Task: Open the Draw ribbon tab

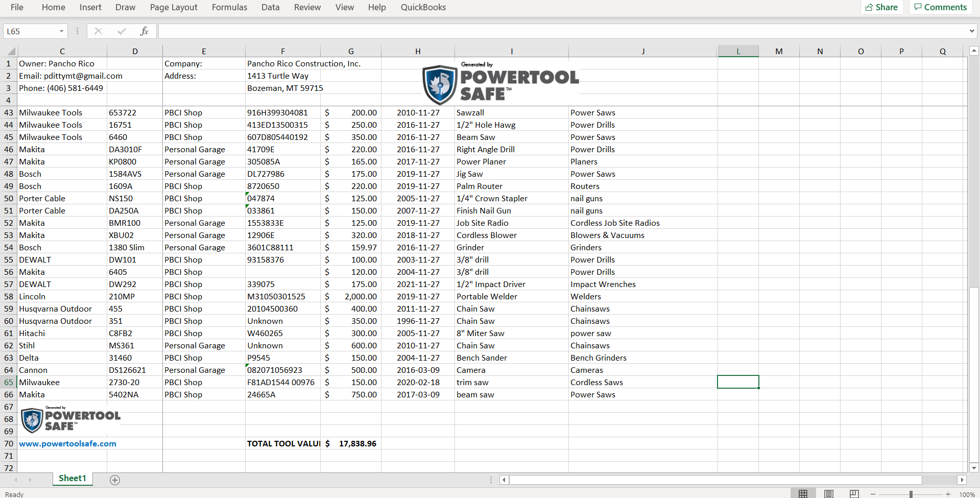Action: (x=126, y=7)
